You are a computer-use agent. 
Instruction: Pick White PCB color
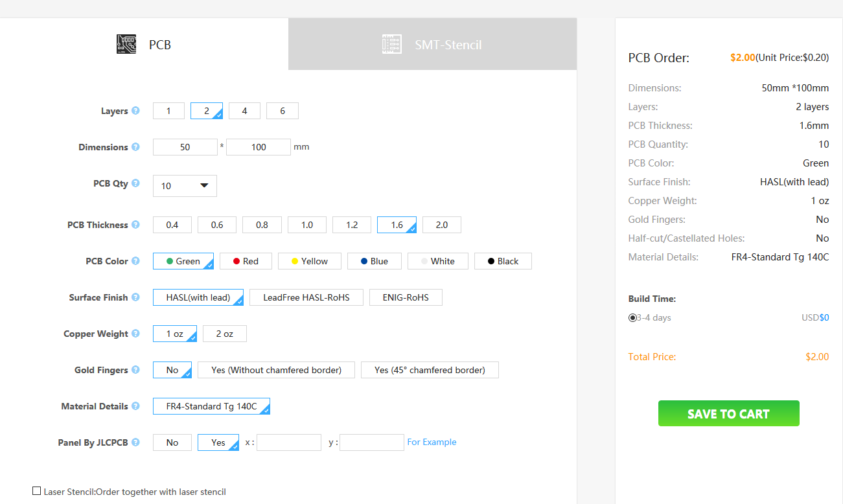click(x=438, y=261)
